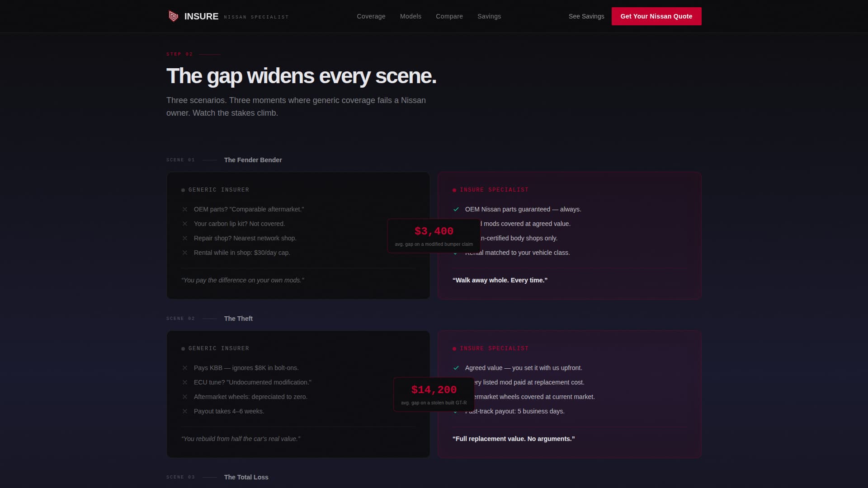The width and height of the screenshot is (868, 488).
Task: Click the checkmark beside OEM Nissan parts guaranteed
Action: click(456, 209)
